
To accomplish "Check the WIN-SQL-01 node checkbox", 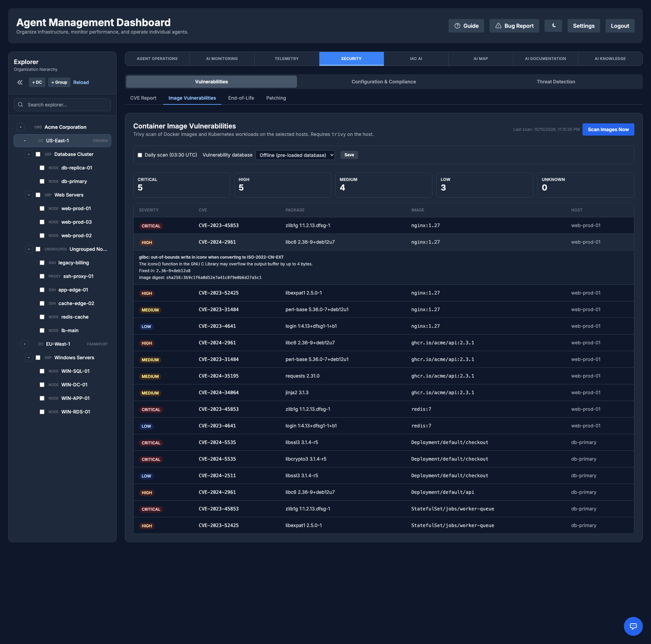I will click(x=42, y=371).
